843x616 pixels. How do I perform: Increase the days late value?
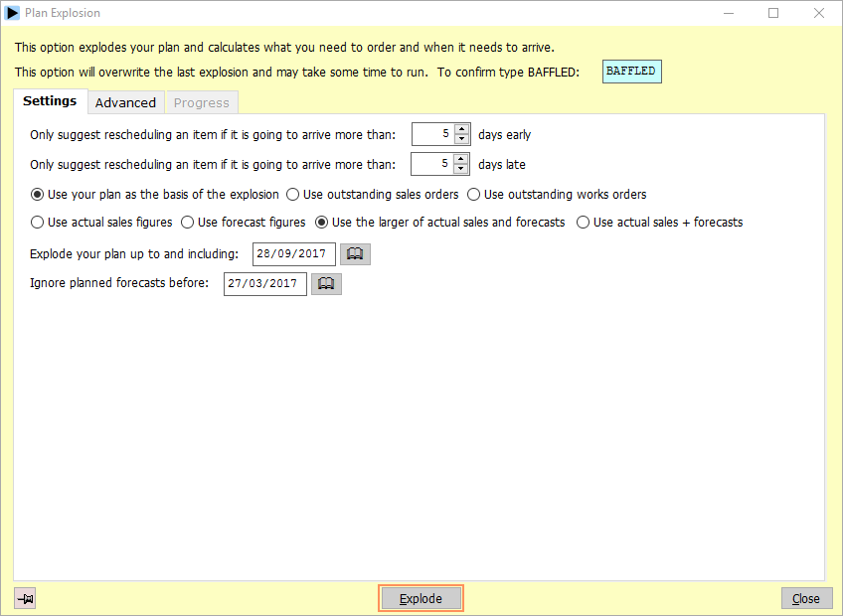[x=460, y=159]
